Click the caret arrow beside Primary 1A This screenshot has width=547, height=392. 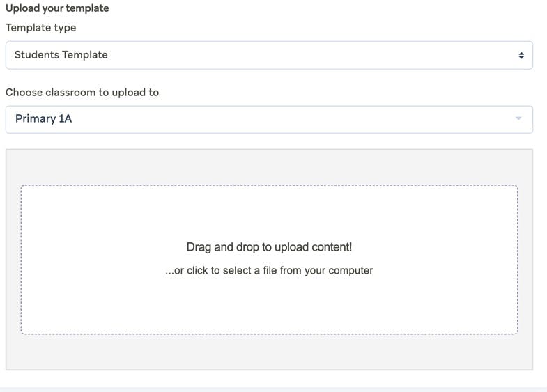(x=518, y=119)
